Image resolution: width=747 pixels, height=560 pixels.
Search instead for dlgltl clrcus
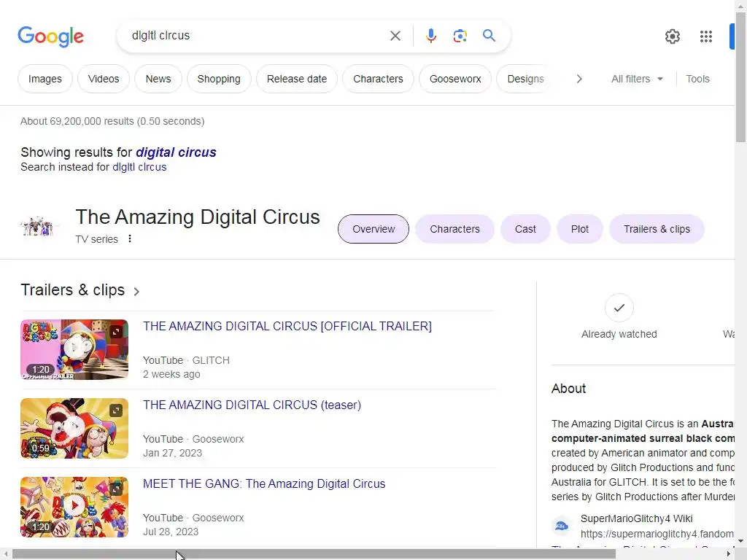coord(139,167)
